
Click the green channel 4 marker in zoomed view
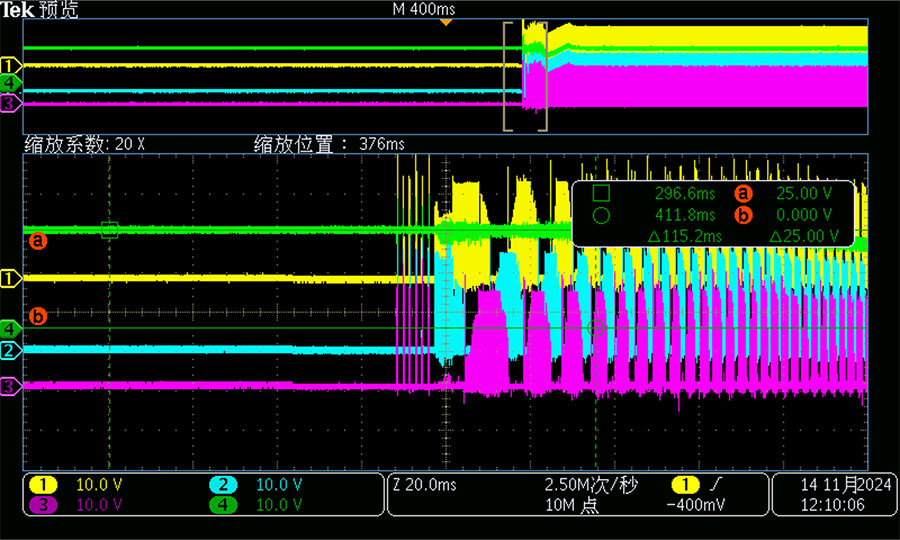pos(10,328)
